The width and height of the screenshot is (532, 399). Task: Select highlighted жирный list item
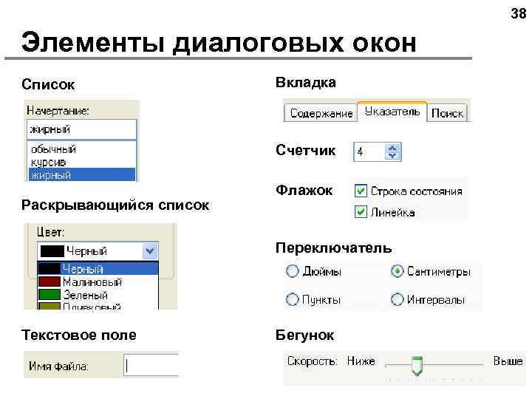[82, 174]
